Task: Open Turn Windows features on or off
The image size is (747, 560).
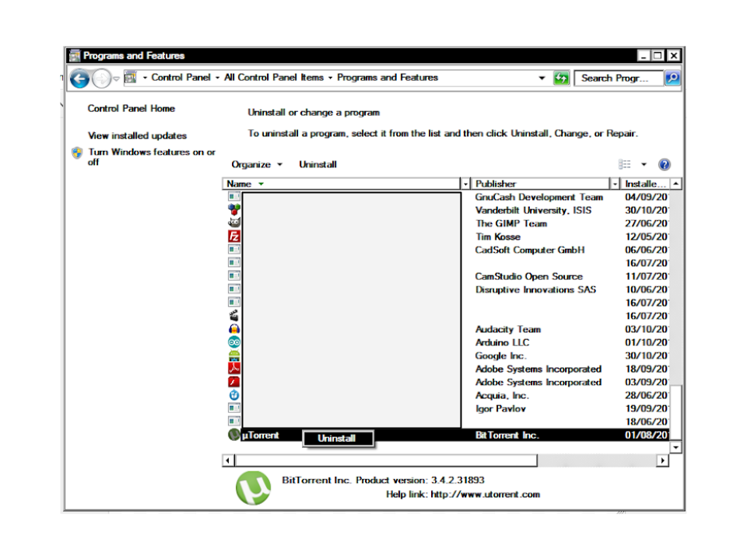Action: click(x=152, y=157)
